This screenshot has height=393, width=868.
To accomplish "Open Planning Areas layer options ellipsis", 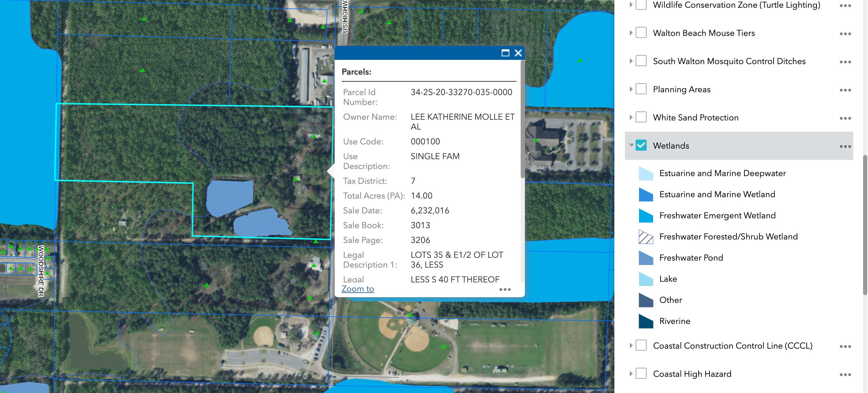I will tap(845, 90).
